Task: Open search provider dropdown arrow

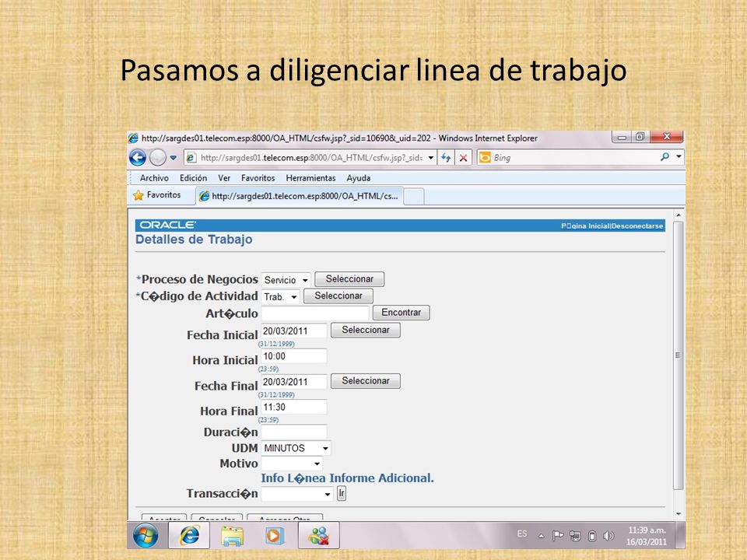Action: [679, 156]
